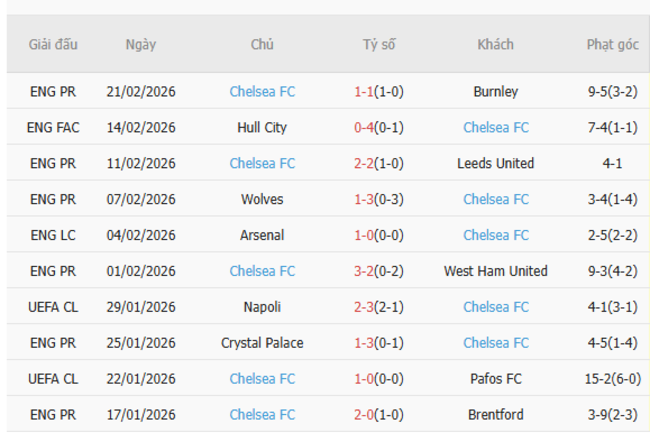650x442 pixels.
Task: Click the "Giải đấu" column header
Action: pyautogui.click(x=53, y=45)
